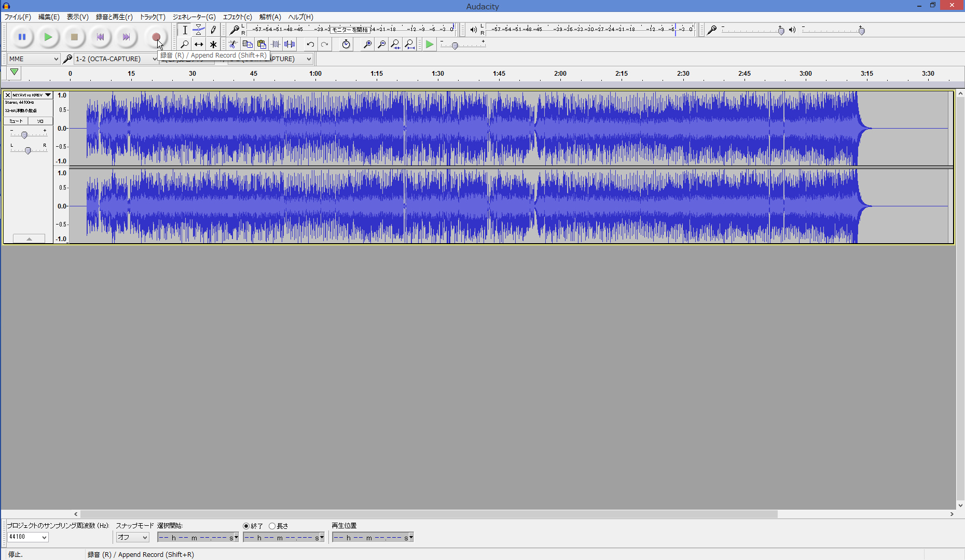
Task: Open the 編集(E) menu
Action: (49, 17)
